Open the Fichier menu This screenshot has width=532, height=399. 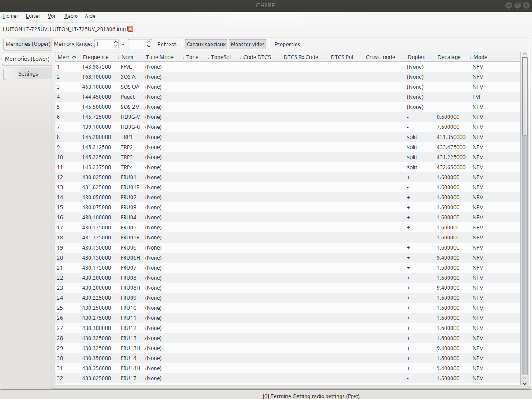[10, 16]
